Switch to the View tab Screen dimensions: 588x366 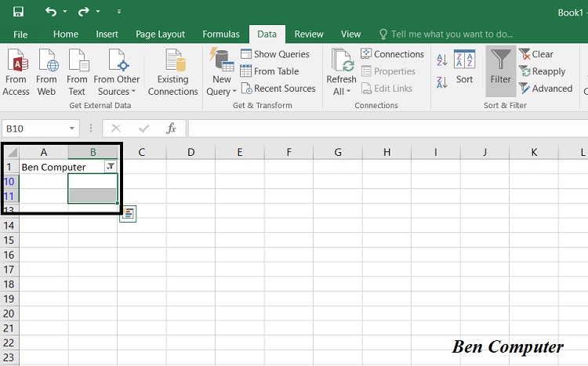coord(350,34)
